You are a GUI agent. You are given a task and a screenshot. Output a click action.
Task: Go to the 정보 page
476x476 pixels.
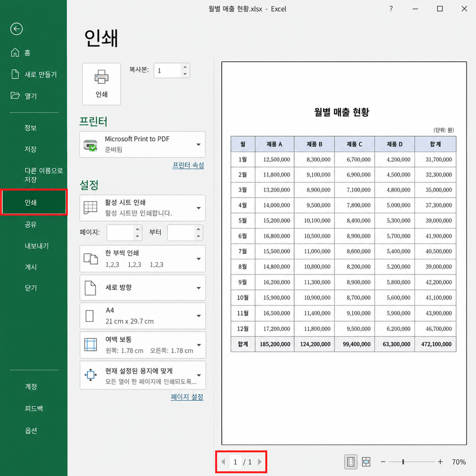(x=31, y=128)
